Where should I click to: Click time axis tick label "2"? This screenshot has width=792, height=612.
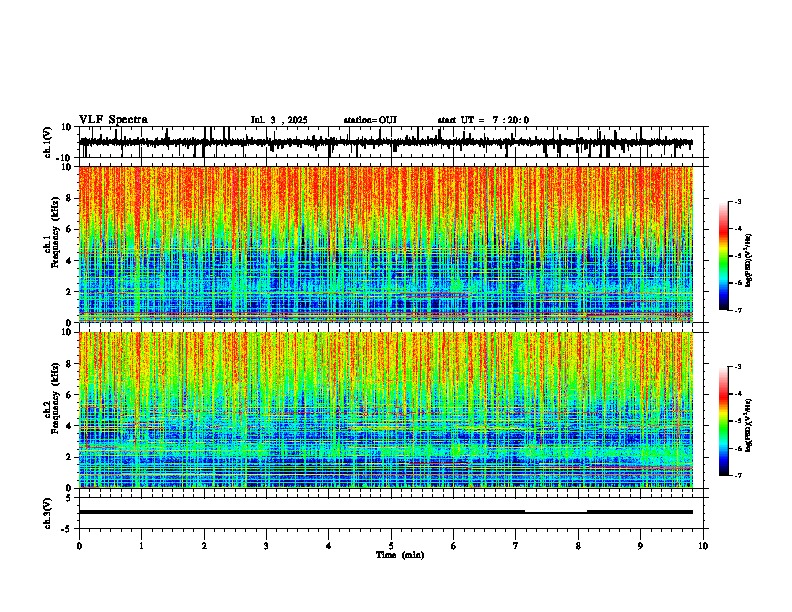(x=204, y=546)
